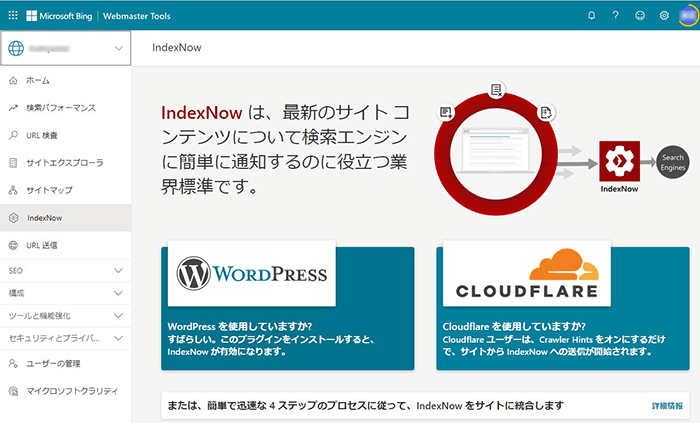
Task: Open マイクロソフトクラリティ page
Action: (x=66, y=391)
